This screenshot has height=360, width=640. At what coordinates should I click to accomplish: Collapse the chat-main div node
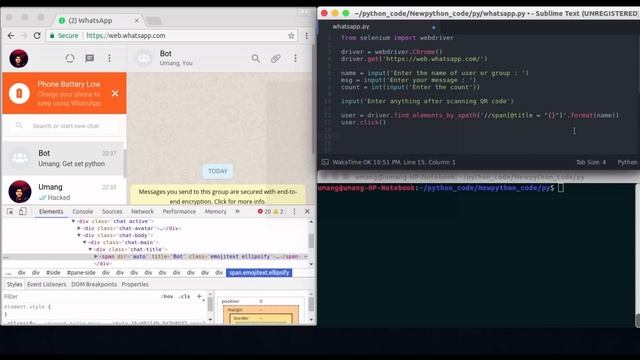85,242
